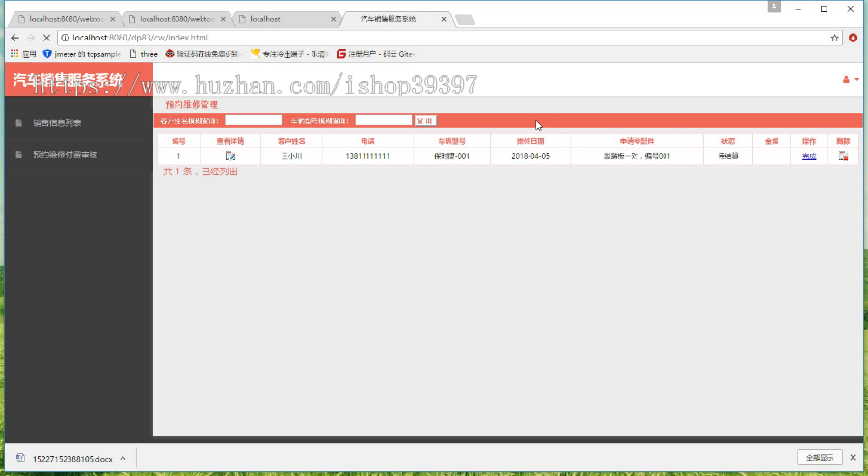Expand options for the downloaded docx file
868x476 pixels.
(x=122, y=459)
